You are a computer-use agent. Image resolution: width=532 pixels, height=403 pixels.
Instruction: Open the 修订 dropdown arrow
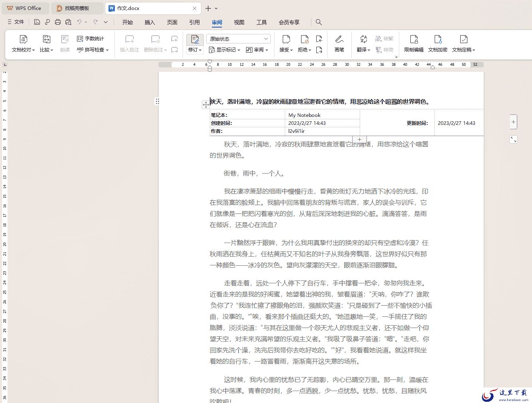(200, 50)
